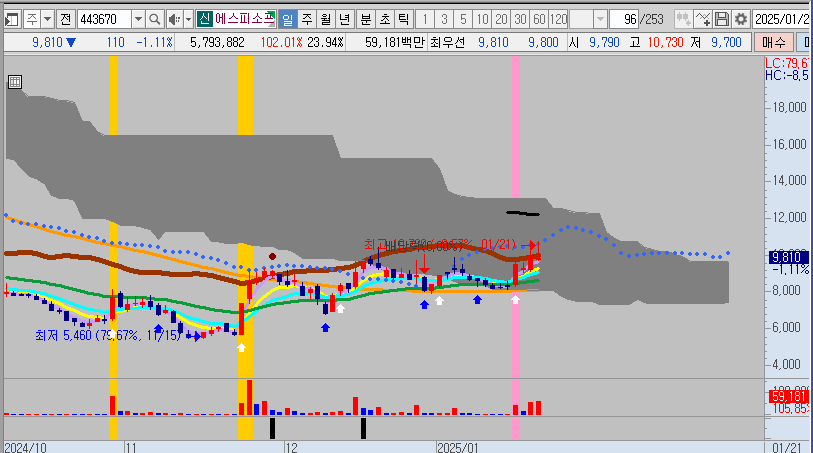The height and width of the screenshot is (453, 813).
Task: Click the 102.01% volume ratio
Action: 282,43
